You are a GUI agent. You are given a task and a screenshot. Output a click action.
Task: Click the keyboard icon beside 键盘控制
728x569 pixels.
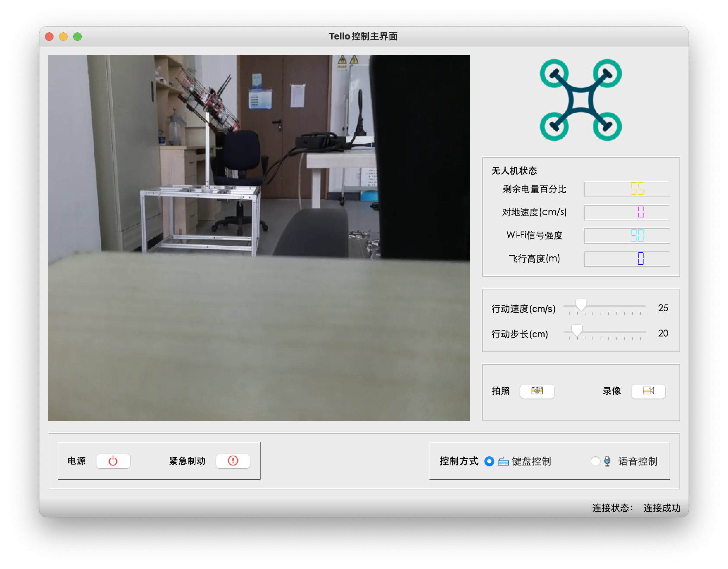pos(503,461)
